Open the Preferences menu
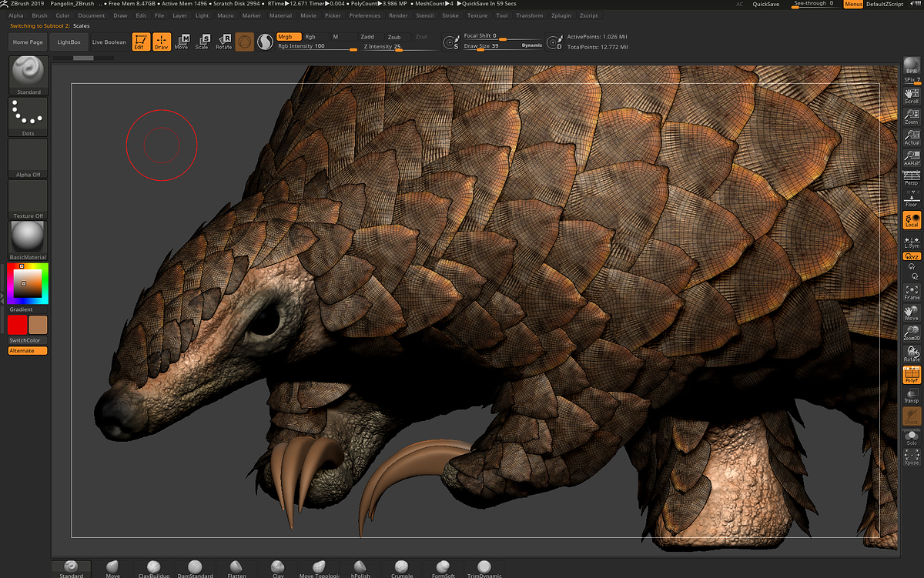Screen dimensions: 924x578 364,15
